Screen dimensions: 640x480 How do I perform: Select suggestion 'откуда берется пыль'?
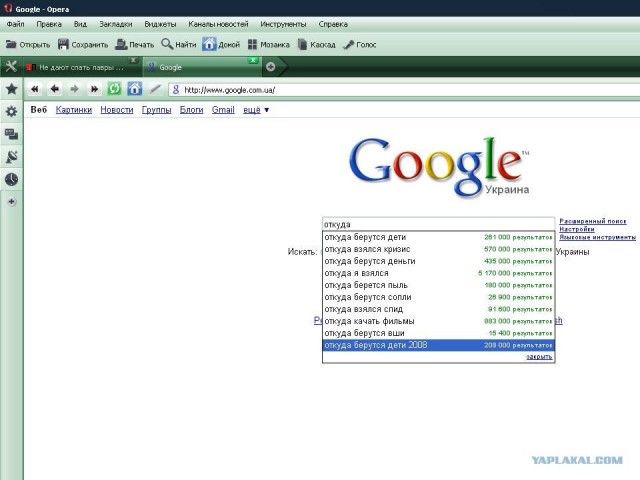[x=438, y=285]
